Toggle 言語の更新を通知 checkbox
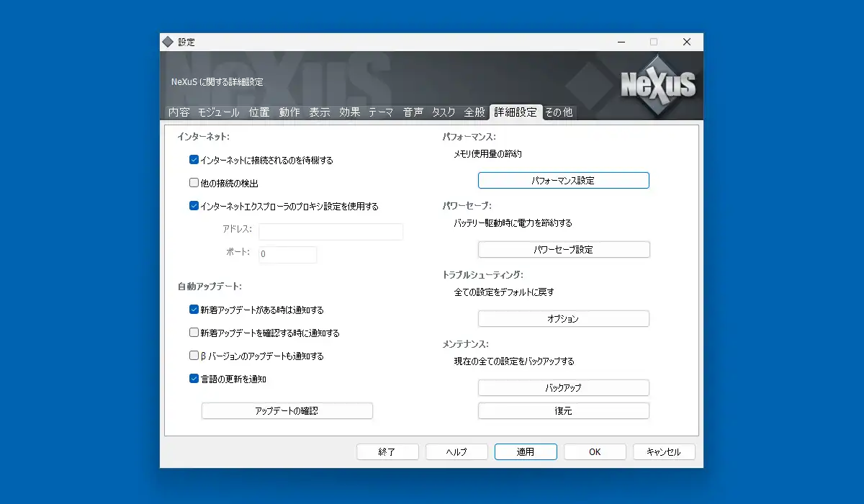The image size is (864, 504). 194,379
